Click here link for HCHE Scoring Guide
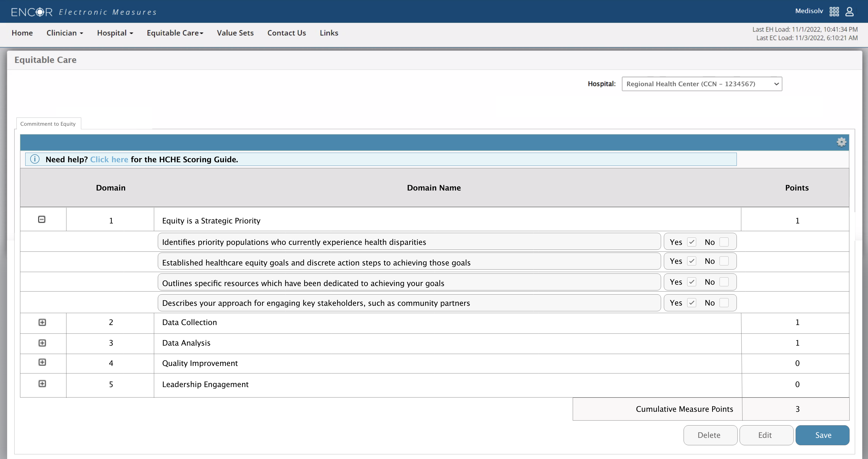This screenshot has height=459, width=868. 108,159
